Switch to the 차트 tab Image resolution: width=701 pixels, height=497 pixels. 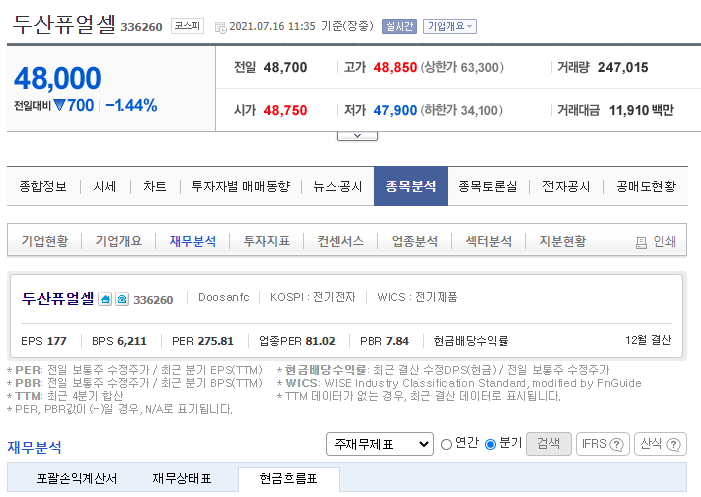[155, 186]
